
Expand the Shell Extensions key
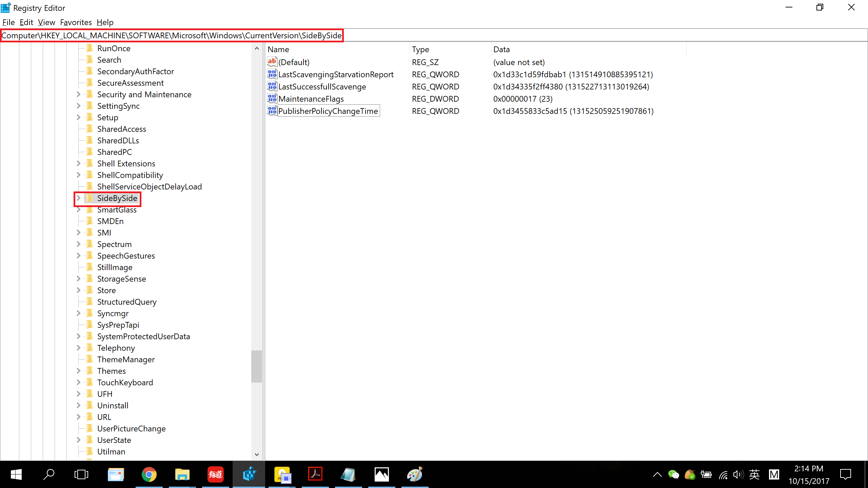(x=78, y=164)
